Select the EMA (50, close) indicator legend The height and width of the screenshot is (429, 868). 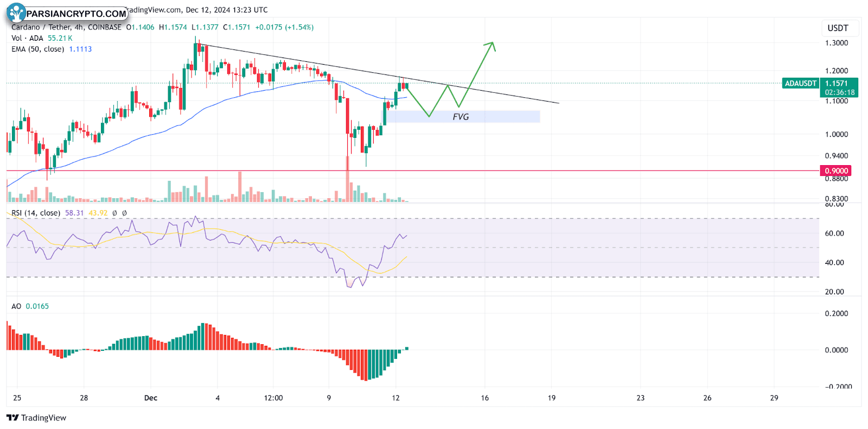[x=37, y=49]
